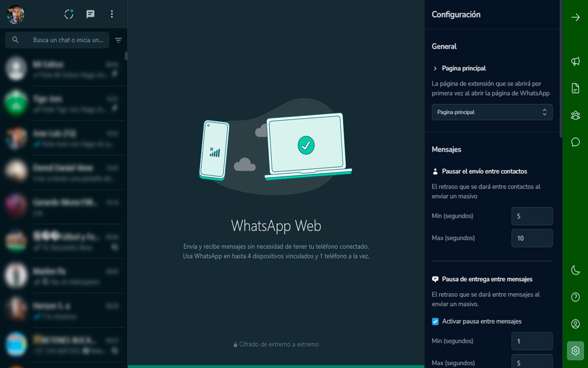Edit the Max segundos value of 10
588x368 pixels.
pos(532,238)
